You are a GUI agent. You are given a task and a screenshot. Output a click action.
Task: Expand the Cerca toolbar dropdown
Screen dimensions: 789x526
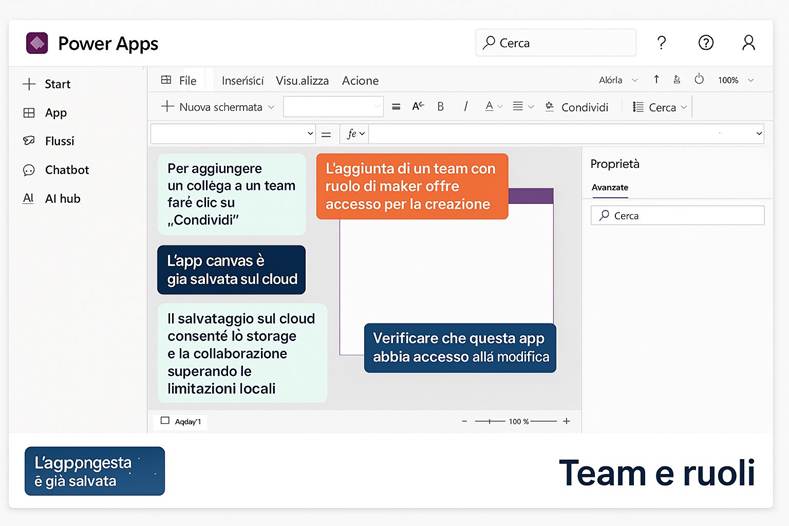[x=684, y=107]
